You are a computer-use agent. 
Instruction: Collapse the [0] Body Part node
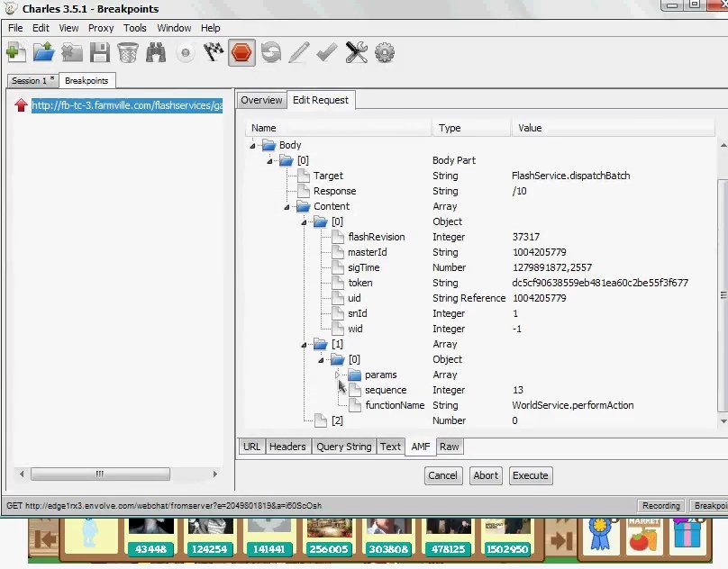pos(269,161)
